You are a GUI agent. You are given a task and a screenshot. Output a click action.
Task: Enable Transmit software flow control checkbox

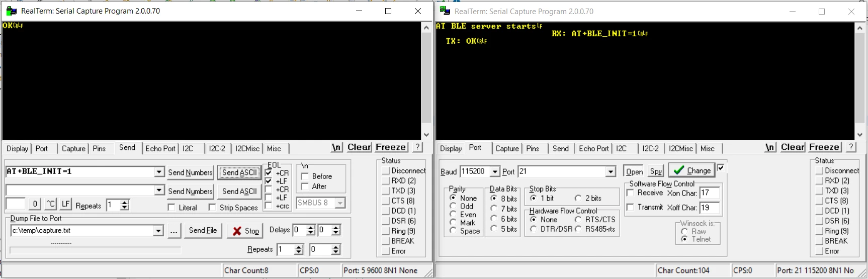click(630, 207)
